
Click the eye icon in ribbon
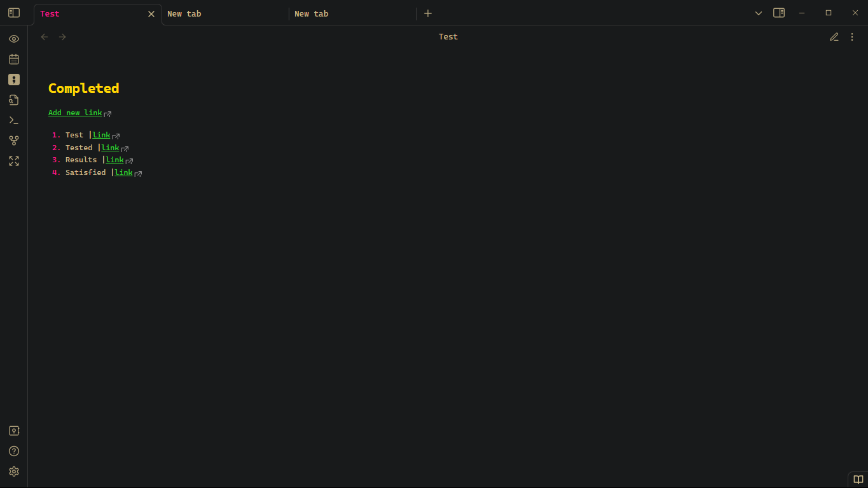click(x=14, y=39)
